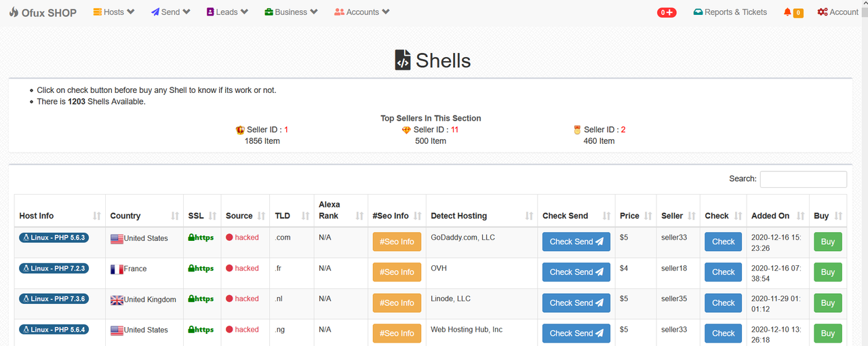Click Check Send for GoDaddy.com row
Screen dimensions: 868x346
tap(576, 242)
